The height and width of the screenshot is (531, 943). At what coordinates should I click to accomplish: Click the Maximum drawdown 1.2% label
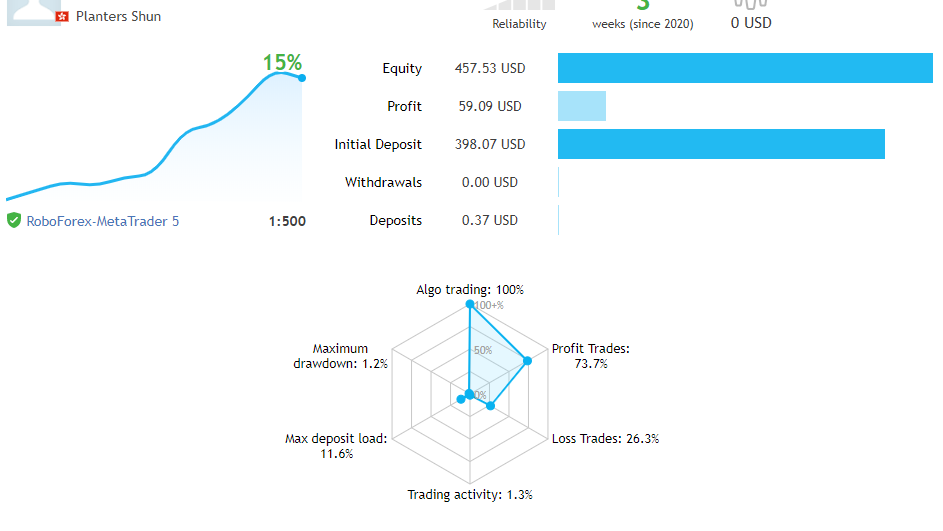(340, 356)
